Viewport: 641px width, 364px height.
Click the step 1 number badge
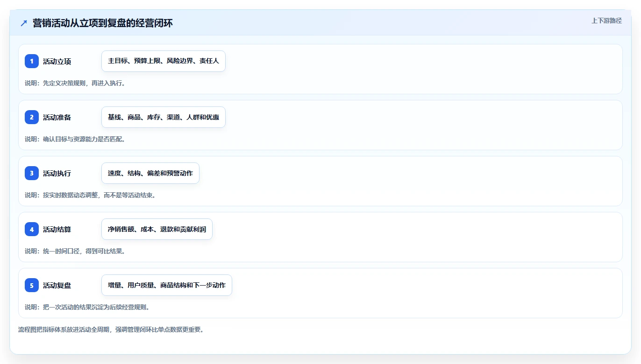[x=32, y=61]
